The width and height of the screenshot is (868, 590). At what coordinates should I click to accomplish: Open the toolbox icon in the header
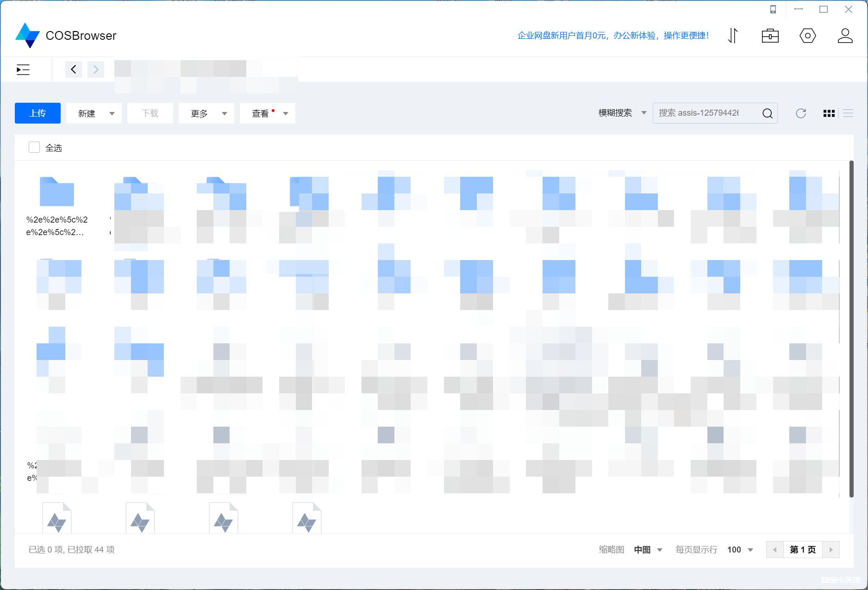pos(770,36)
